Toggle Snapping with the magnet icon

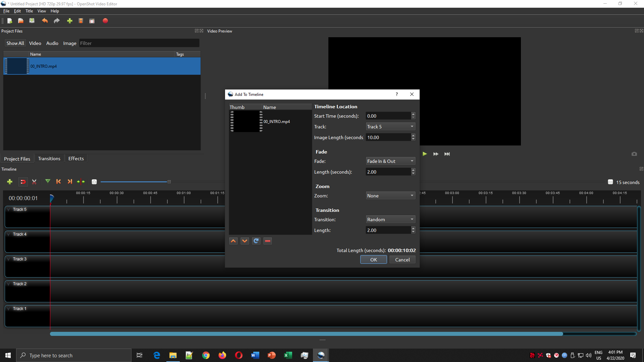[x=23, y=182]
